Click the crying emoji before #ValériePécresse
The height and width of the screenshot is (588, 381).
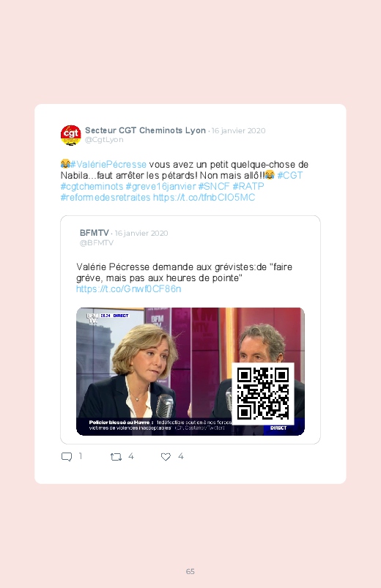(x=65, y=164)
